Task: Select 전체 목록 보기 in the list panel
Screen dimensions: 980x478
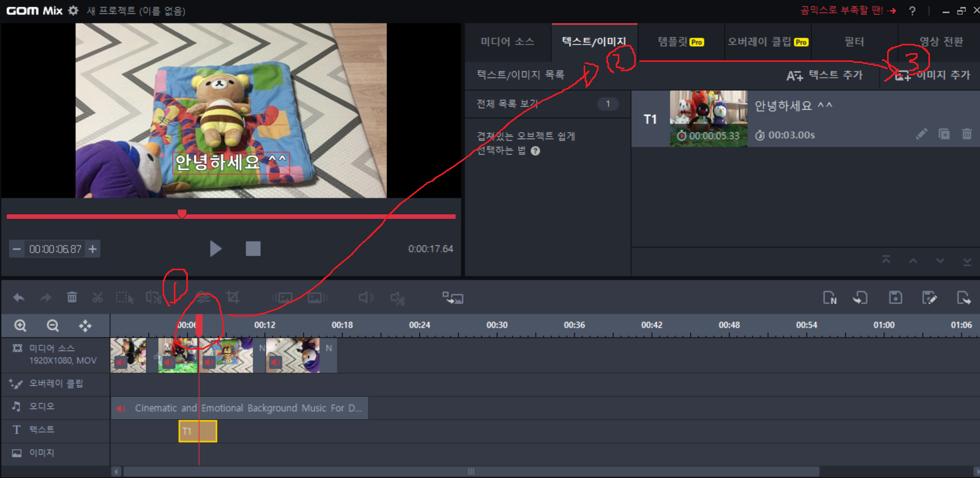Action: 547,104
